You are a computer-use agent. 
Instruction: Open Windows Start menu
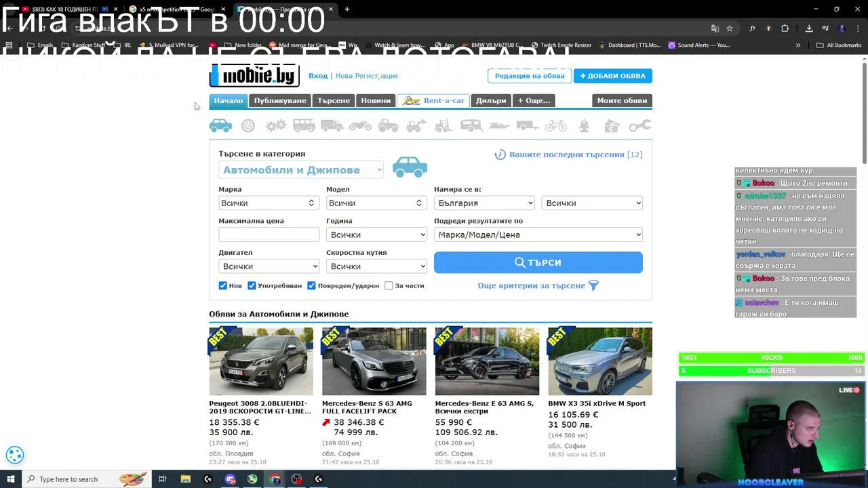tap(10, 479)
